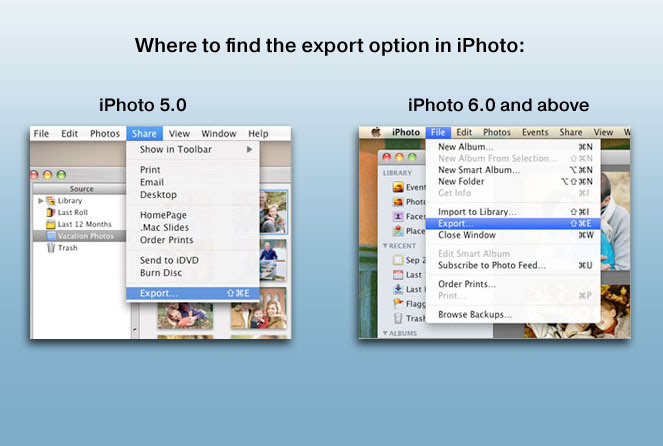Choose Browse Backups... in File menu
The width and height of the screenshot is (663, 446).
tap(513, 315)
